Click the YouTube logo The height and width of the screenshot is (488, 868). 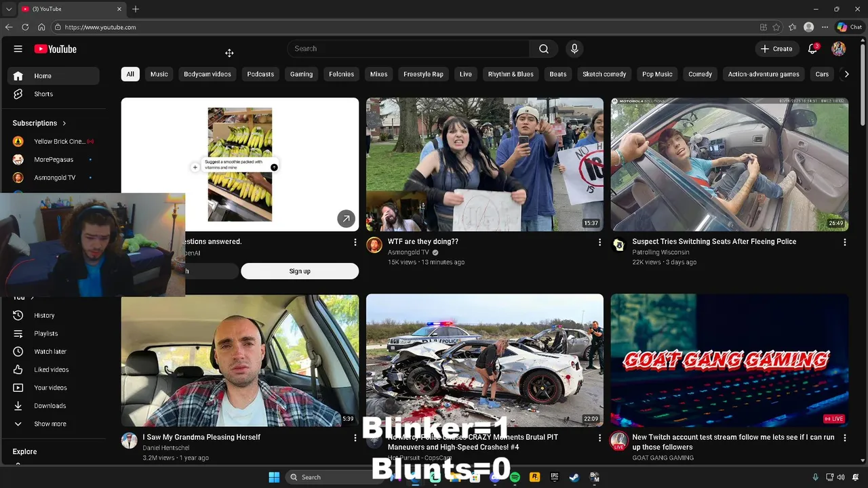tap(56, 49)
